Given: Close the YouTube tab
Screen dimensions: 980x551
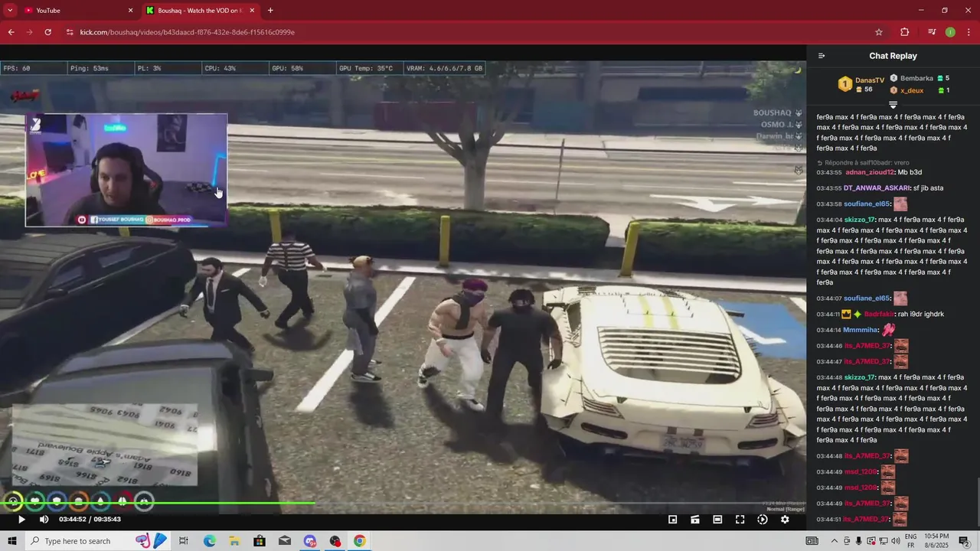Looking at the screenshot, I should click(130, 11).
